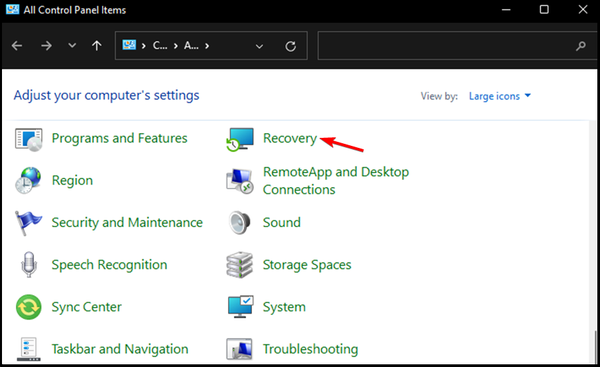Open the Speech Recognition microphone icon

29,264
